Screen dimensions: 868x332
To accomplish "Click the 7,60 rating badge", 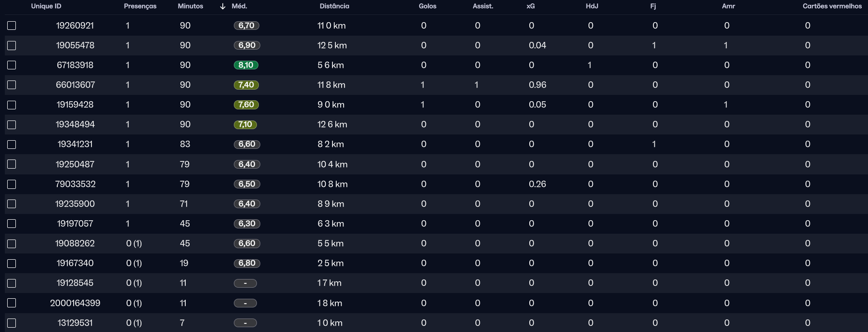I will [246, 105].
